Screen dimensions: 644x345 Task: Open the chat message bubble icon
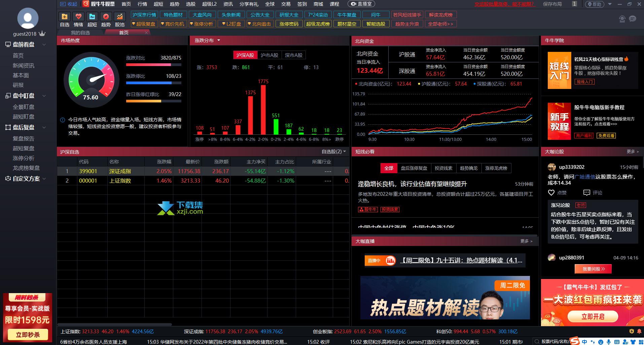pos(633,19)
